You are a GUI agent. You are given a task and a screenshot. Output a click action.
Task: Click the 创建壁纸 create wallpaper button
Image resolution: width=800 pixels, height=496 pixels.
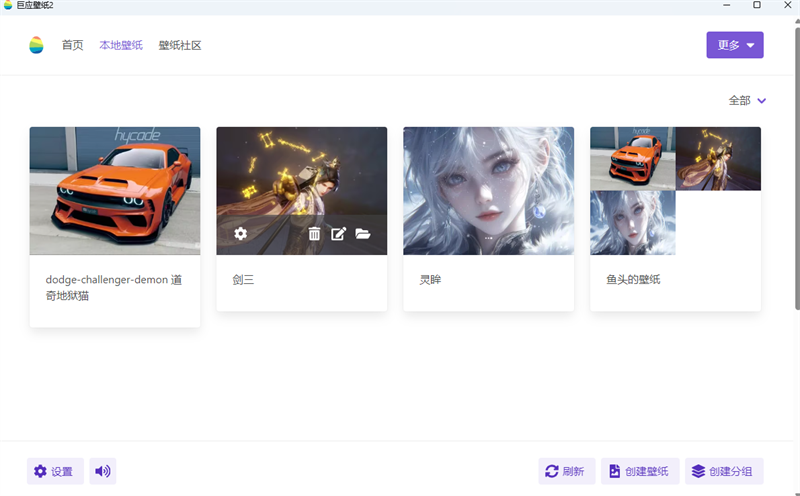click(x=640, y=471)
